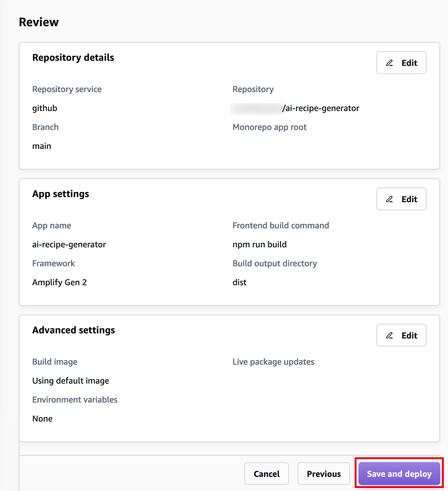
Task: Select the frontend build command npm run build
Action: (259, 244)
